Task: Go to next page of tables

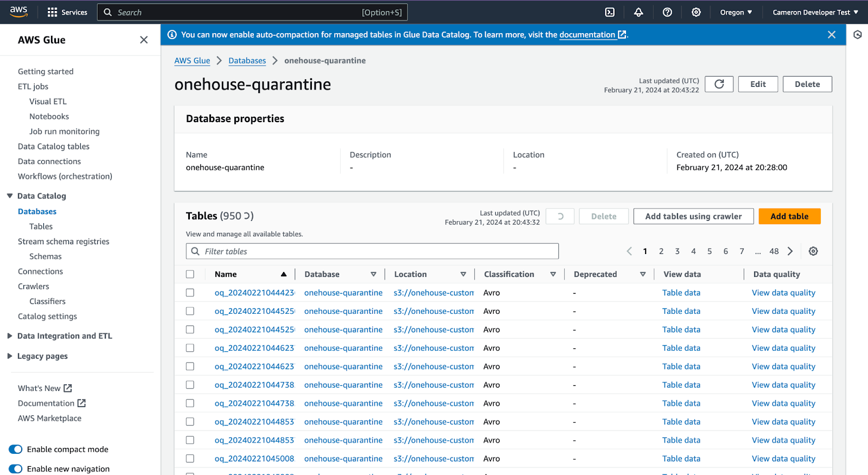Action: (x=790, y=251)
